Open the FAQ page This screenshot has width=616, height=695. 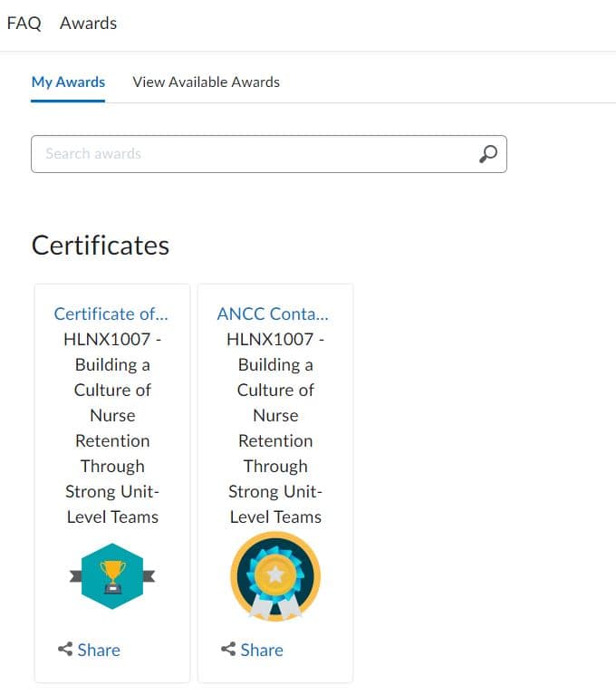(x=24, y=24)
